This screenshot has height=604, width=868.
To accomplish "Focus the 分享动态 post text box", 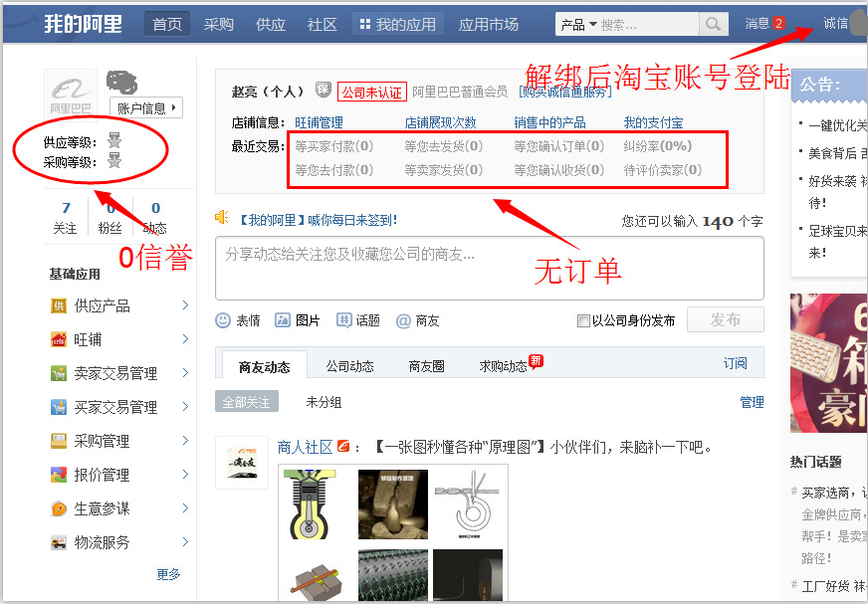I will tap(490, 269).
